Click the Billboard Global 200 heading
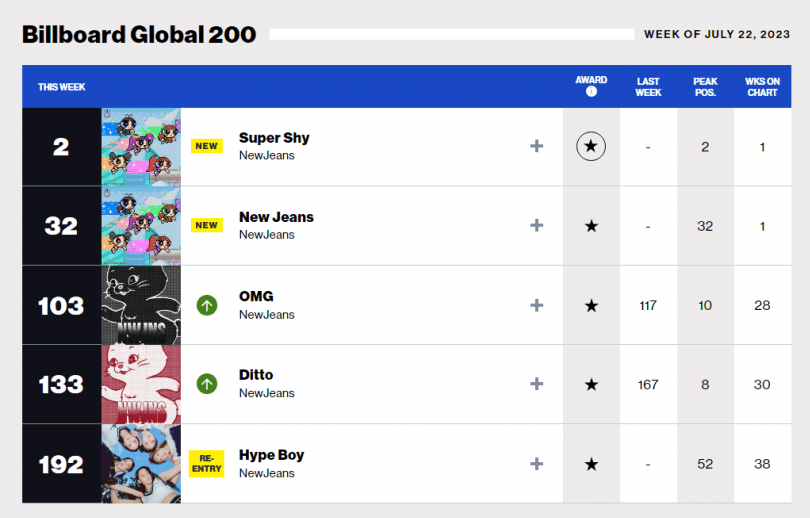The image size is (810, 518). pos(139,35)
